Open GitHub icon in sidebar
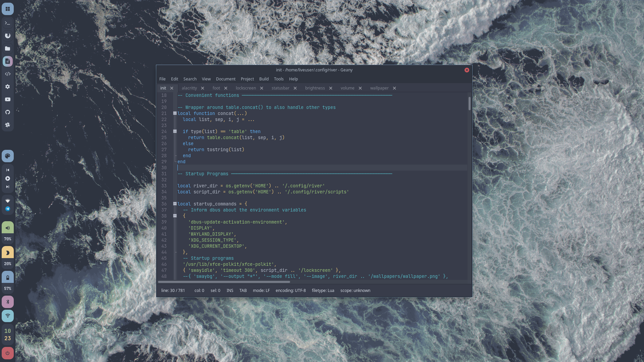The image size is (644, 362). (7, 112)
